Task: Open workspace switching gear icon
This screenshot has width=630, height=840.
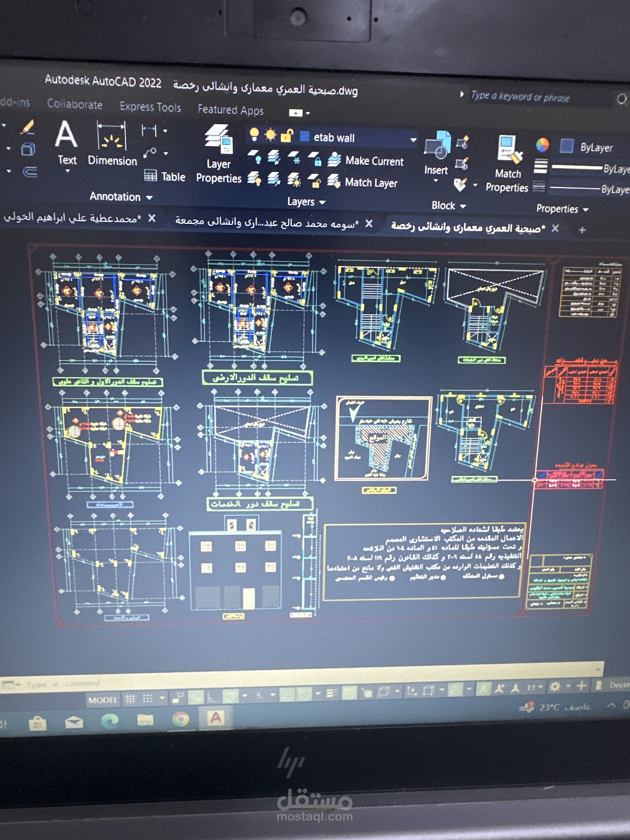Action: pyautogui.click(x=555, y=687)
